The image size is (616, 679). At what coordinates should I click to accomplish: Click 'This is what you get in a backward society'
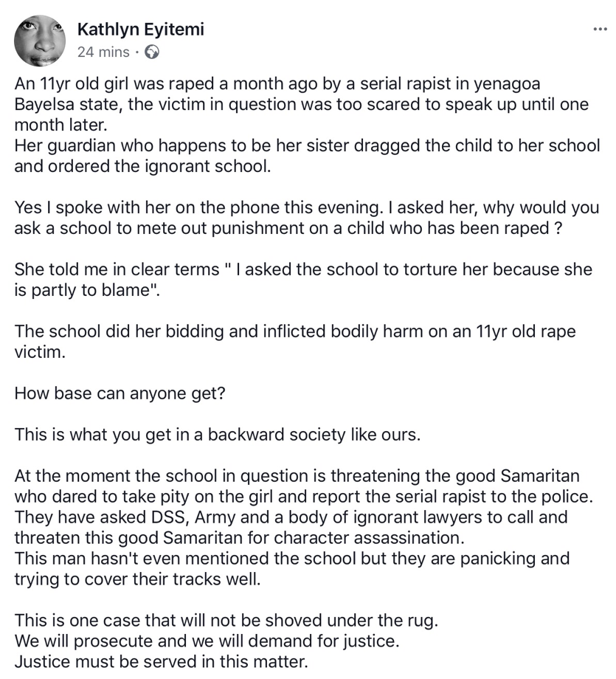pos(217,434)
